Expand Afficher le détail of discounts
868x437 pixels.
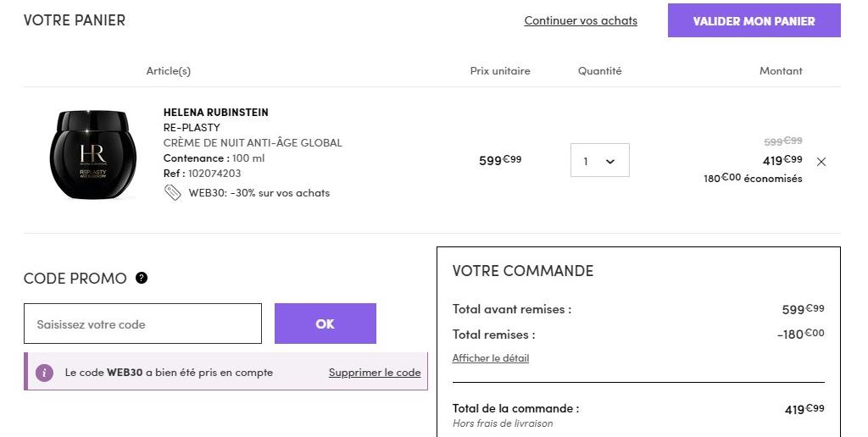(x=491, y=358)
